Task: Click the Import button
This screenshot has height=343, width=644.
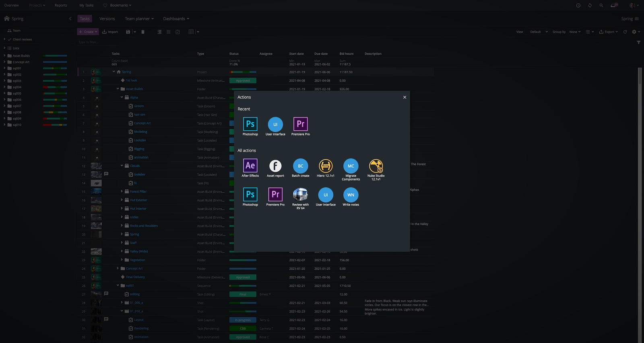Action: pyautogui.click(x=110, y=32)
